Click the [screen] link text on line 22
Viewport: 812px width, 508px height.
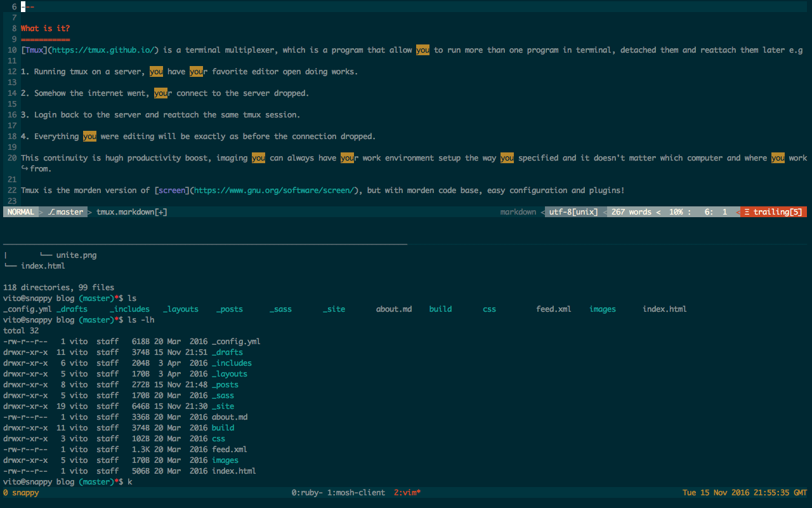point(172,190)
